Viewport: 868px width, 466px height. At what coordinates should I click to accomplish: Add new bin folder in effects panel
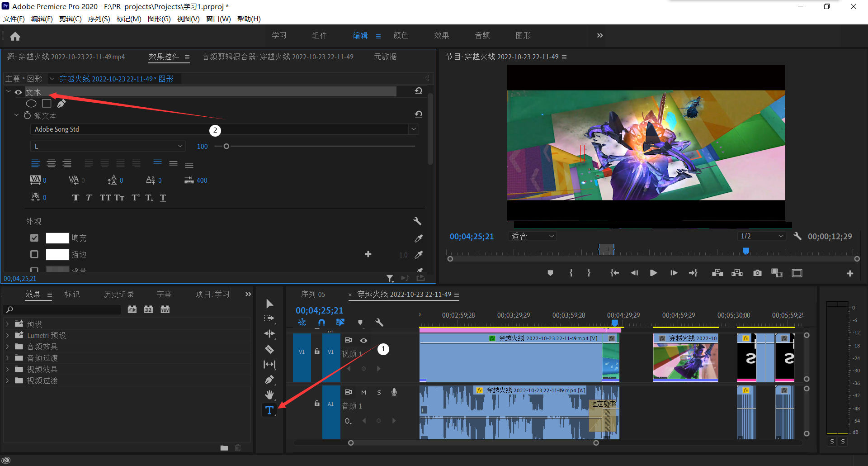click(x=224, y=448)
